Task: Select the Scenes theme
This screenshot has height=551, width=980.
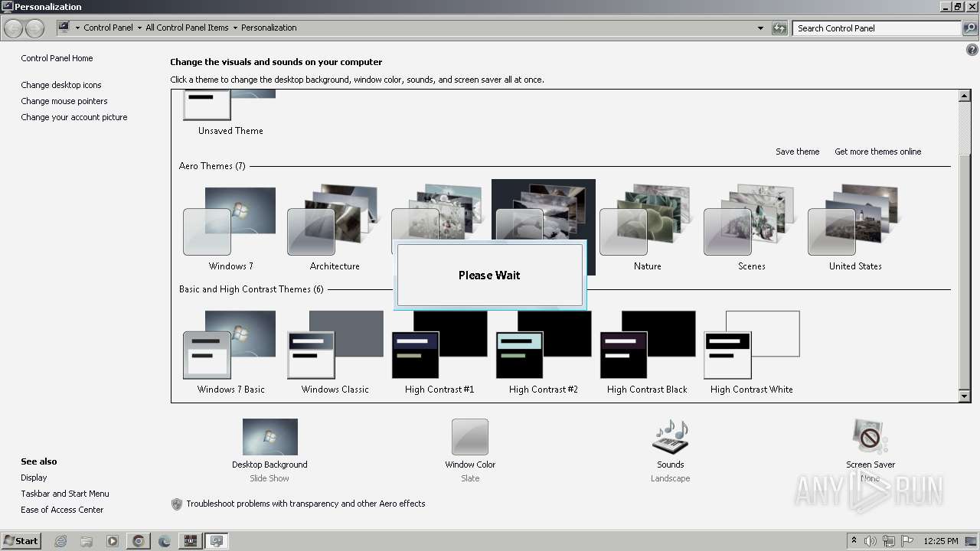Action: [751, 228]
